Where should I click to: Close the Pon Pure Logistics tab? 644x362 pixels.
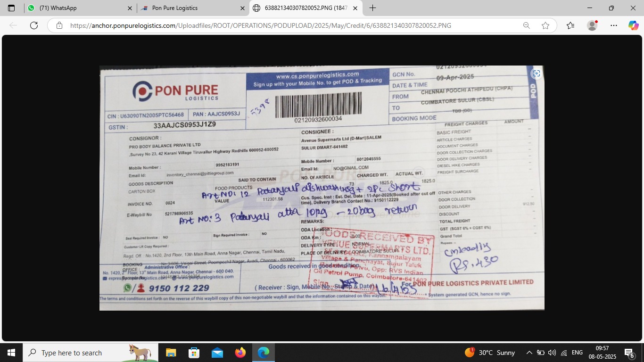(x=242, y=8)
